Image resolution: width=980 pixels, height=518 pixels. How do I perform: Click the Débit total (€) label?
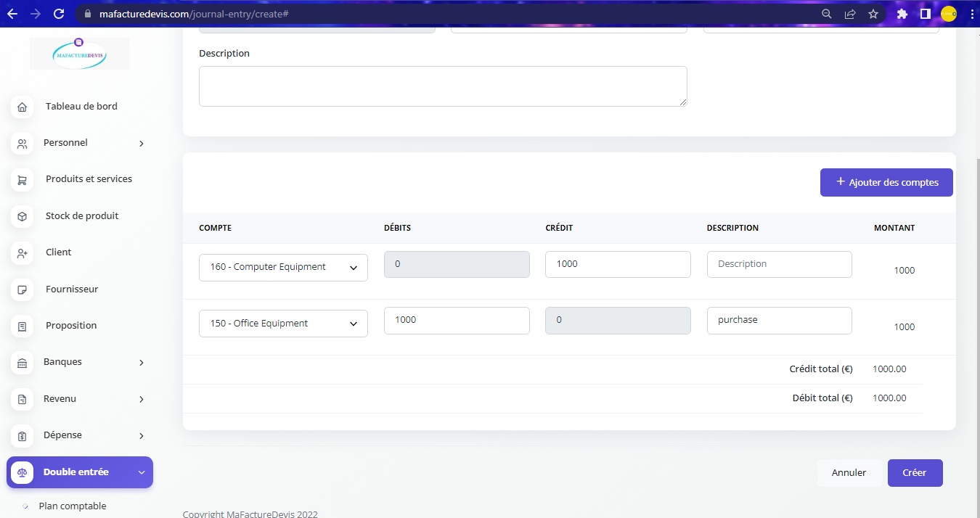822,398
